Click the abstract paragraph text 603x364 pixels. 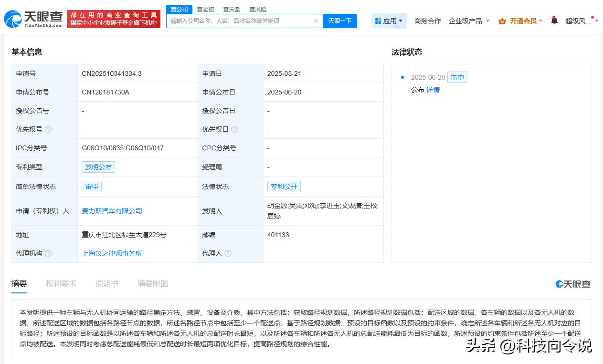tap(301, 328)
